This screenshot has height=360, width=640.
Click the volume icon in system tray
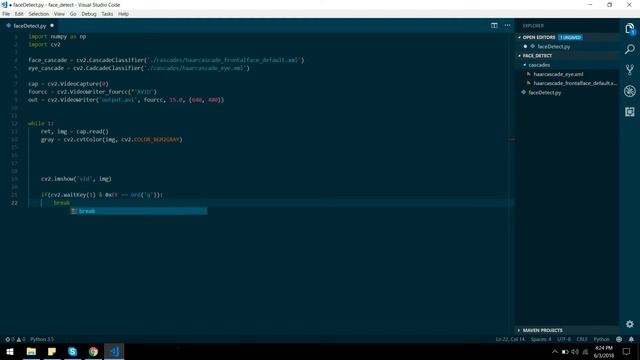click(575, 352)
